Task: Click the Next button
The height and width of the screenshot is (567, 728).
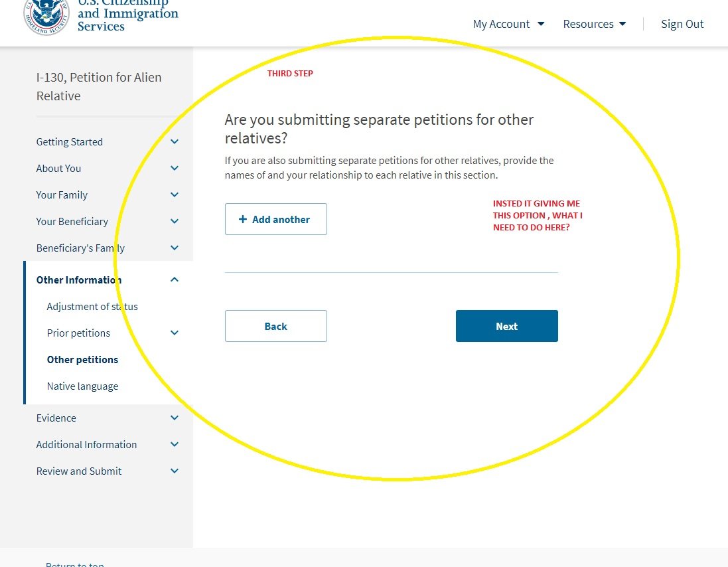Action: pyautogui.click(x=506, y=326)
